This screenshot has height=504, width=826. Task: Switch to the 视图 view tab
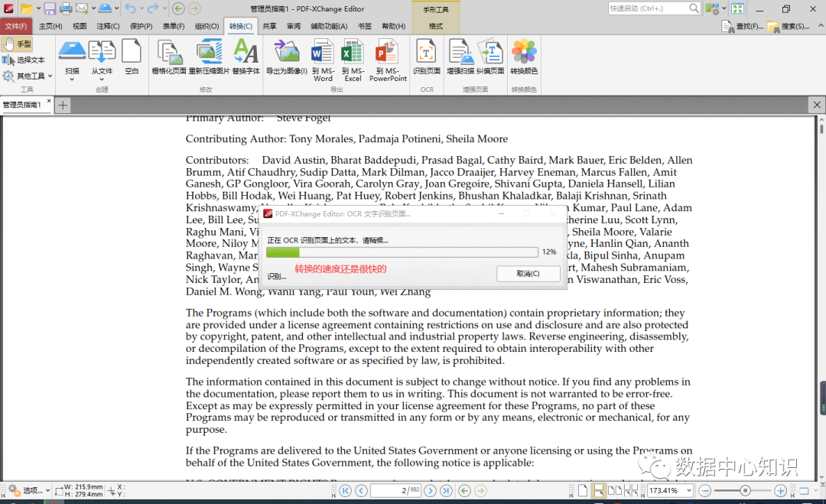(80, 26)
